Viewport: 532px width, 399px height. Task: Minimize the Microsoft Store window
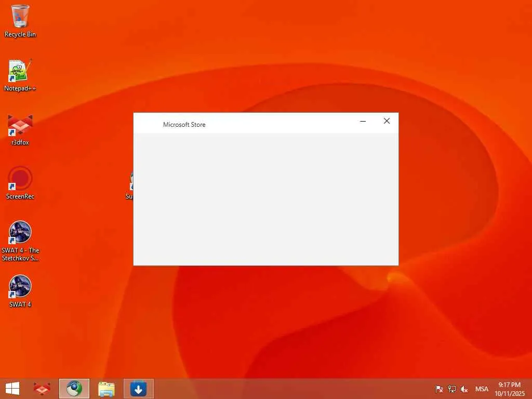pos(363,121)
